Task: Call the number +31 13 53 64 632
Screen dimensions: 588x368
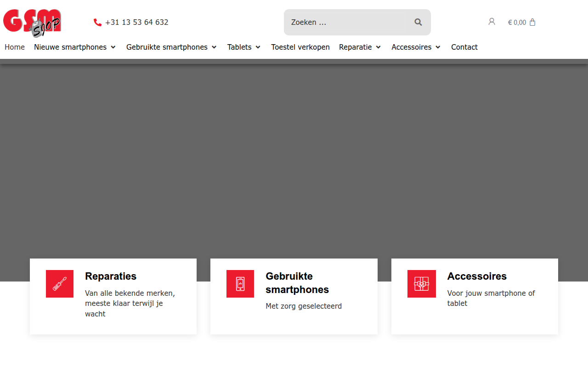Action: pyautogui.click(x=137, y=22)
